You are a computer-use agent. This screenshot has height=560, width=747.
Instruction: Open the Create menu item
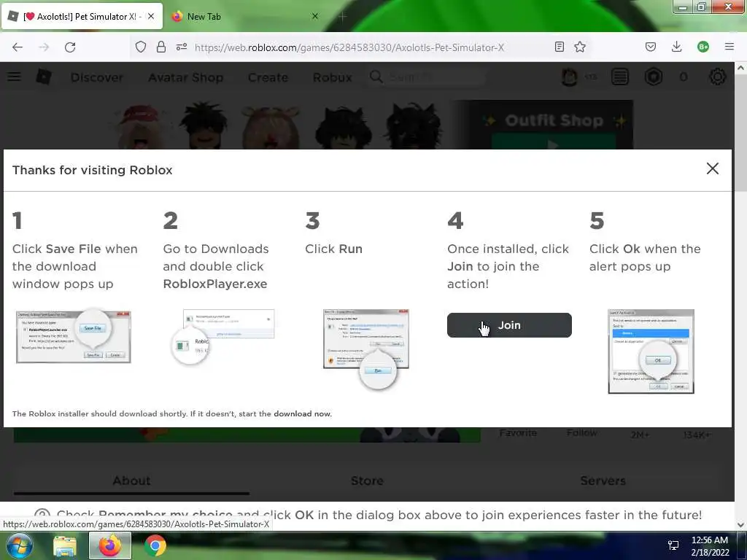point(268,77)
